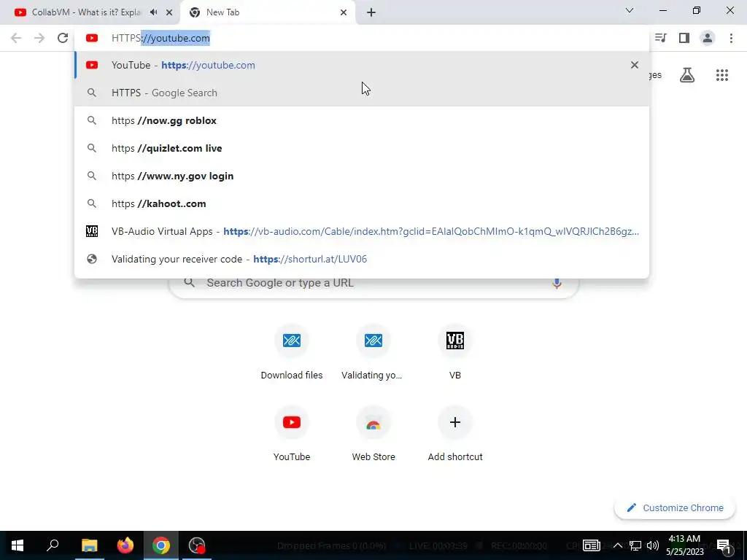Open the Google apps grid
747x560 pixels.
pos(722,75)
